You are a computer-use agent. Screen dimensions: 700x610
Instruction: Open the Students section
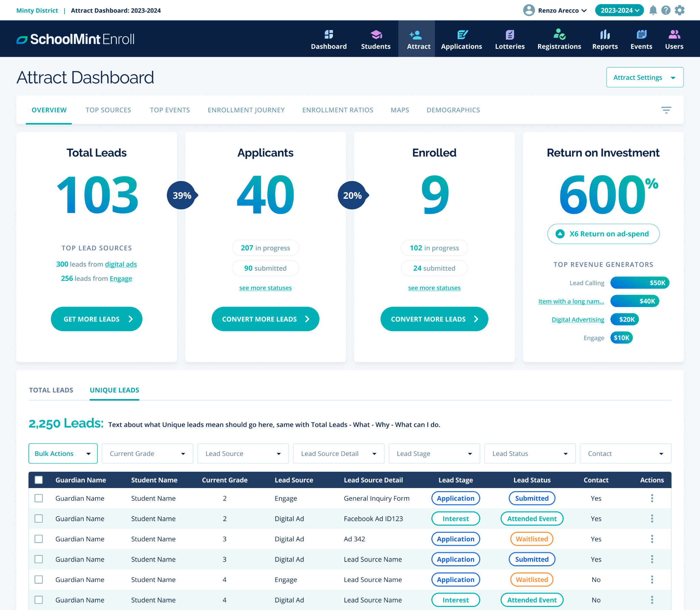(x=375, y=39)
